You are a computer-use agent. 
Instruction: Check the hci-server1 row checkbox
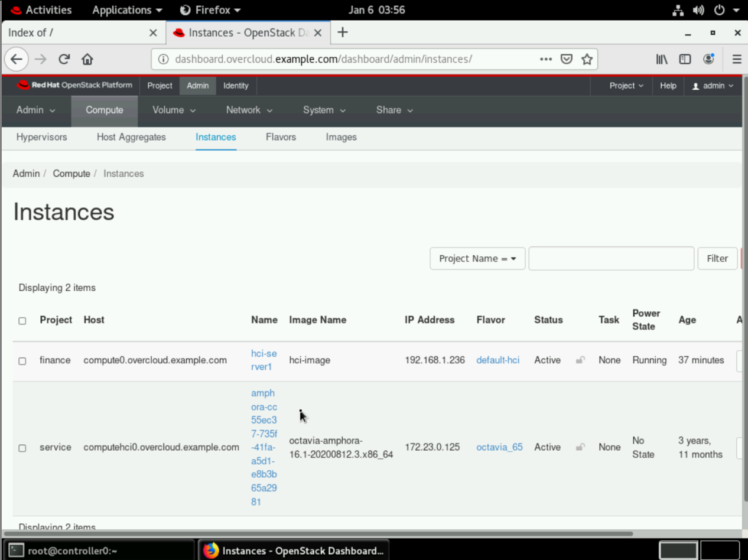22,361
